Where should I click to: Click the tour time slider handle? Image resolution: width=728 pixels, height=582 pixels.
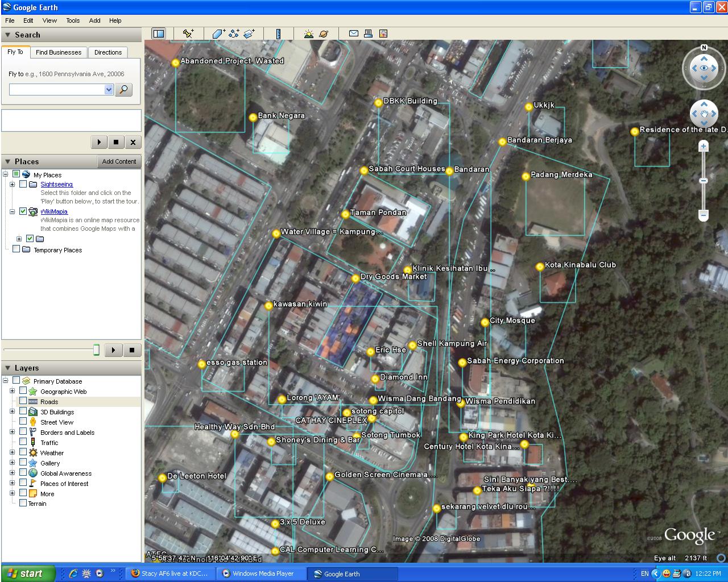(x=96, y=350)
